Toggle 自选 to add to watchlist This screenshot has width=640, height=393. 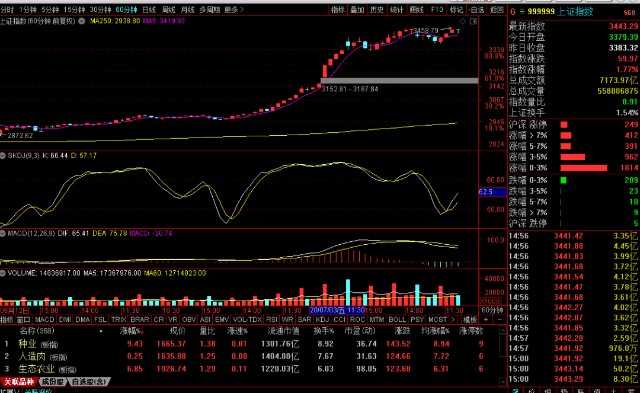pyautogui.click(x=477, y=10)
